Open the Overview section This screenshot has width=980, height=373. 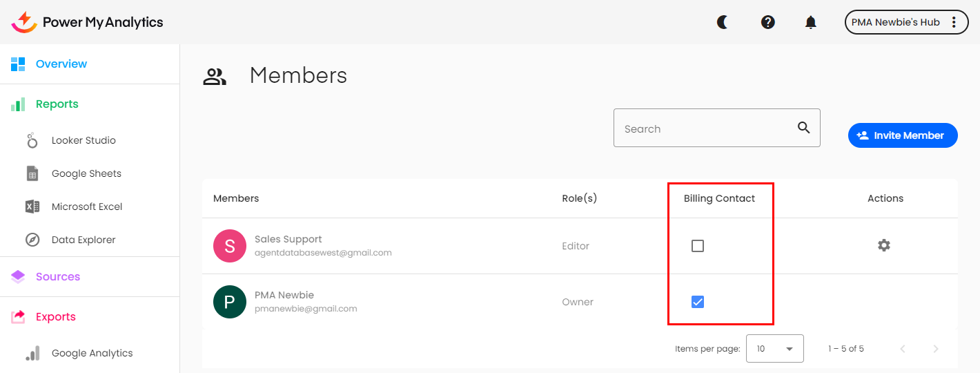pos(61,64)
